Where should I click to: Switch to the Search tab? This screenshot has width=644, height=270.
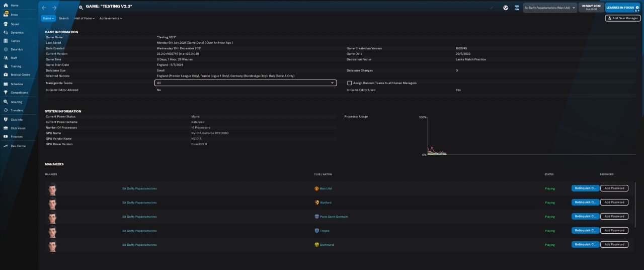coord(64,18)
